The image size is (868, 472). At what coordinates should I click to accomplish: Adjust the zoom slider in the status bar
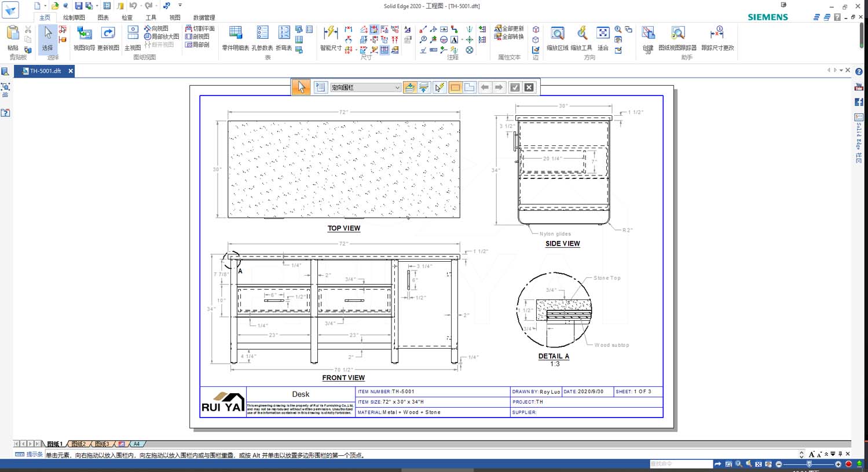[809, 464]
